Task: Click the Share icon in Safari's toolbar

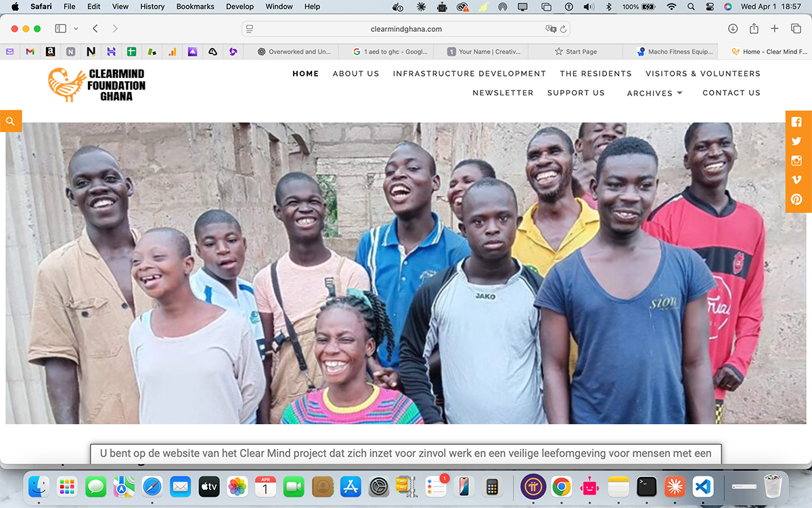Action: click(754, 28)
